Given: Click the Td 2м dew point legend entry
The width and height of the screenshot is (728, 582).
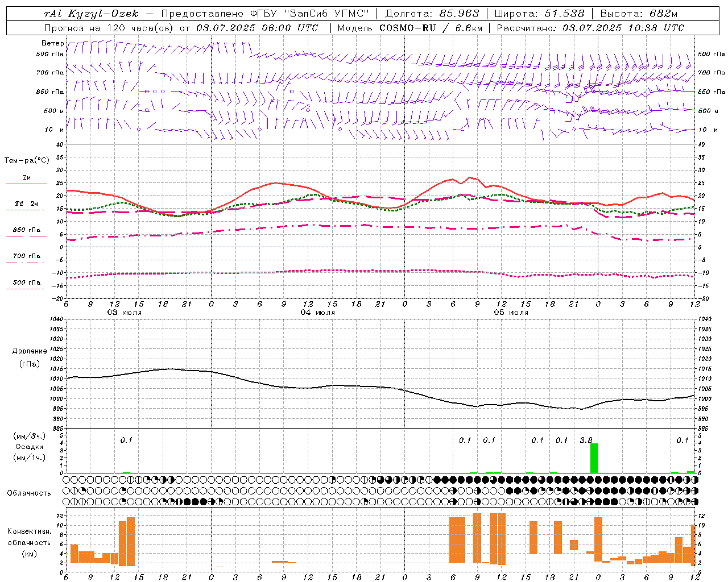Looking at the screenshot, I should point(27,203).
